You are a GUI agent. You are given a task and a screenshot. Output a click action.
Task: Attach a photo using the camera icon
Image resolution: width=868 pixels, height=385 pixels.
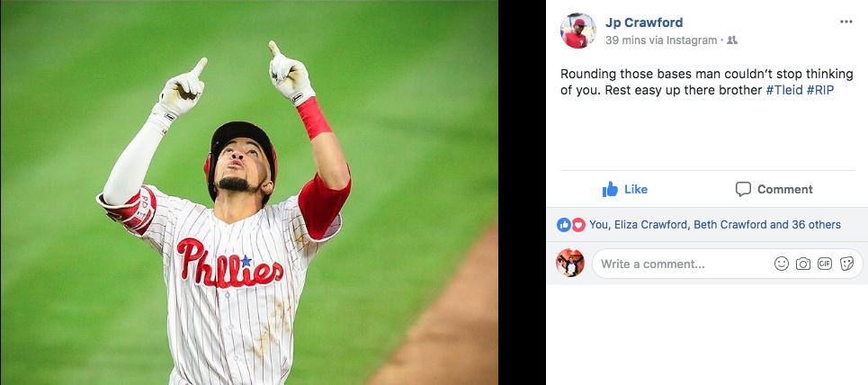pyautogui.click(x=803, y=264)
